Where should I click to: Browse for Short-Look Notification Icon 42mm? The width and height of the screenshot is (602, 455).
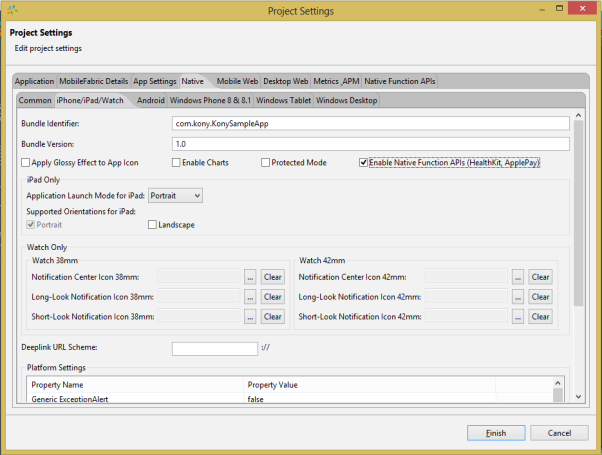tap(518, 317)
